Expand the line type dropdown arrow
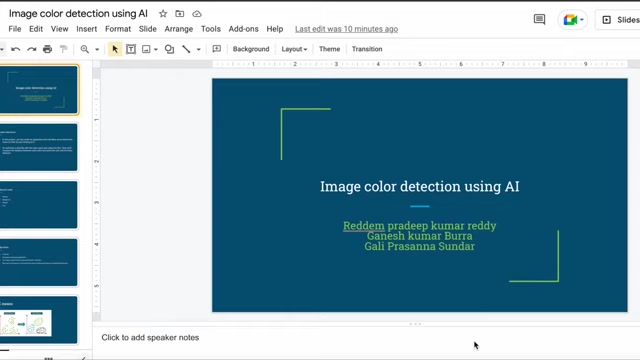This screenshot has height=360, width=640. coord(199,50)
